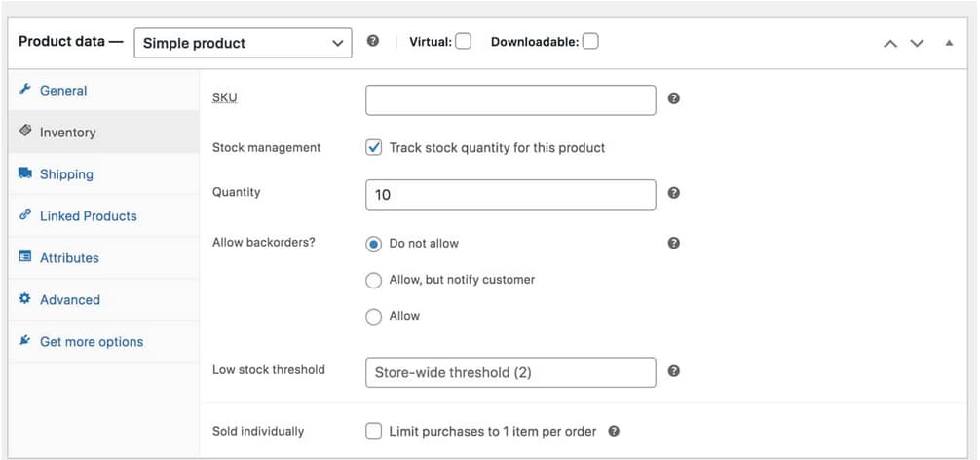
Task: Check Limit purchases to 1 item per order
Action: (373, 431)
